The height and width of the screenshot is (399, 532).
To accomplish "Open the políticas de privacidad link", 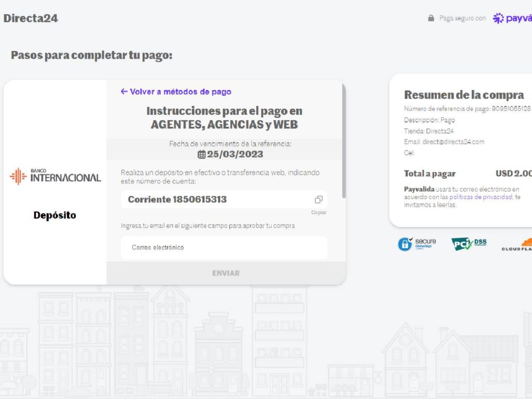I will tap(481, 197).
